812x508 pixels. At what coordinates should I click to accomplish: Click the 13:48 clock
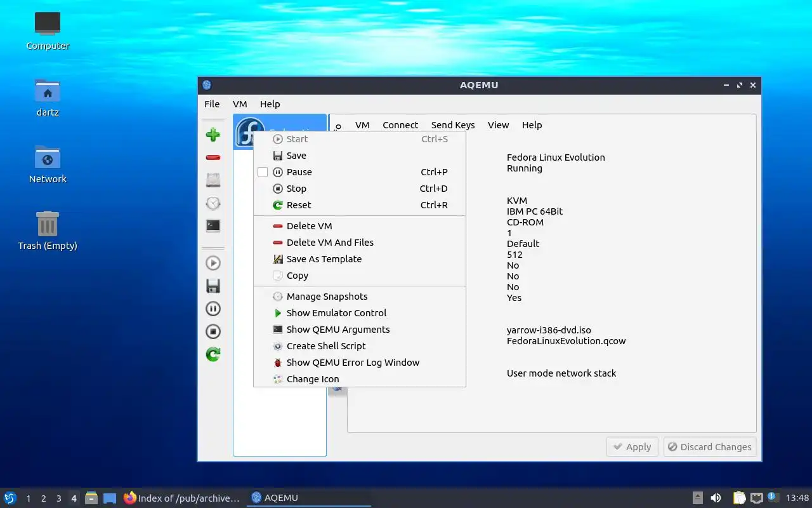[797, 498]
